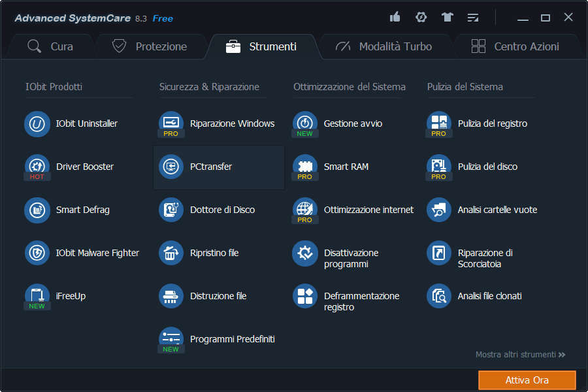Open the IObit Uninstaller tool icon

coord(37,123)
